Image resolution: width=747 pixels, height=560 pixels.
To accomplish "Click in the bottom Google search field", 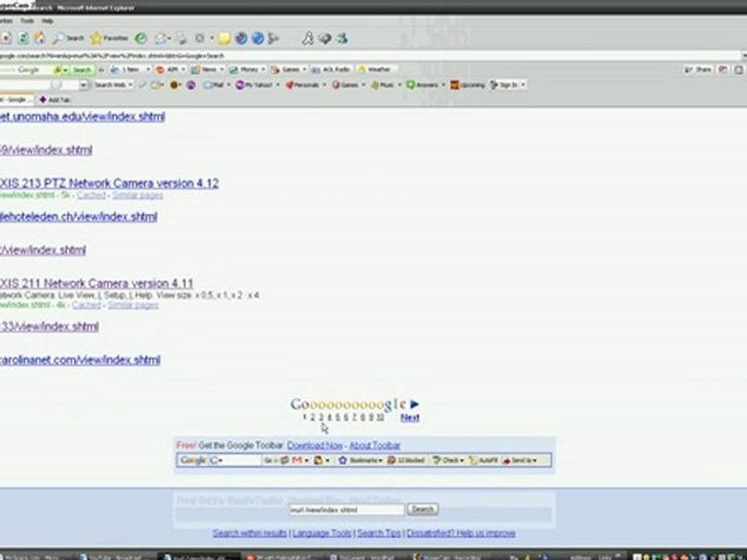I will (x=347, y=509).
